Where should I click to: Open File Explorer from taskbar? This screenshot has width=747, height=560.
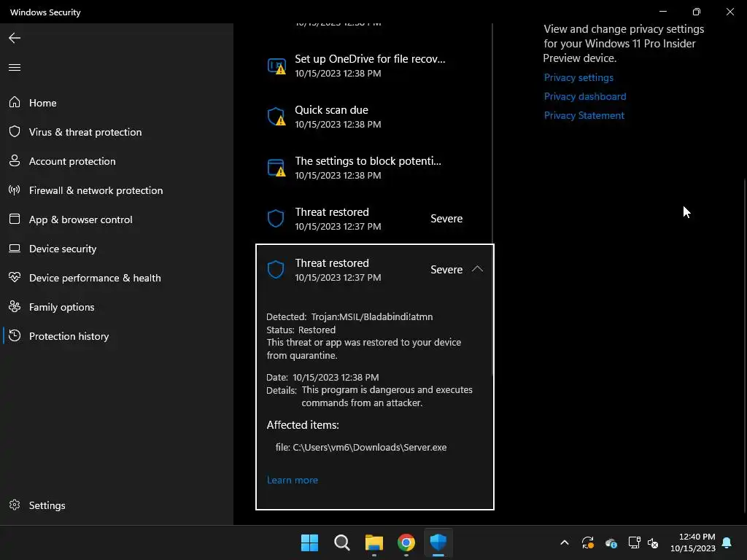pos(374,542)
